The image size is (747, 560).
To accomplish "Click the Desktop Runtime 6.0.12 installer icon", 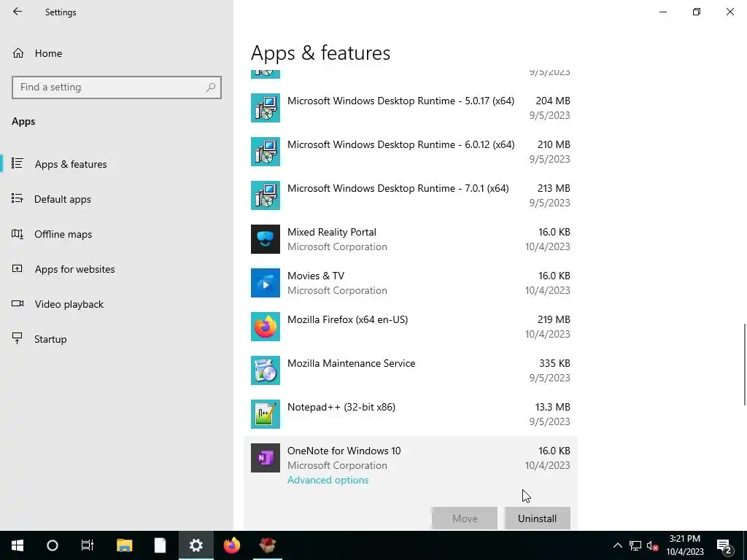I will coord(266,152).
